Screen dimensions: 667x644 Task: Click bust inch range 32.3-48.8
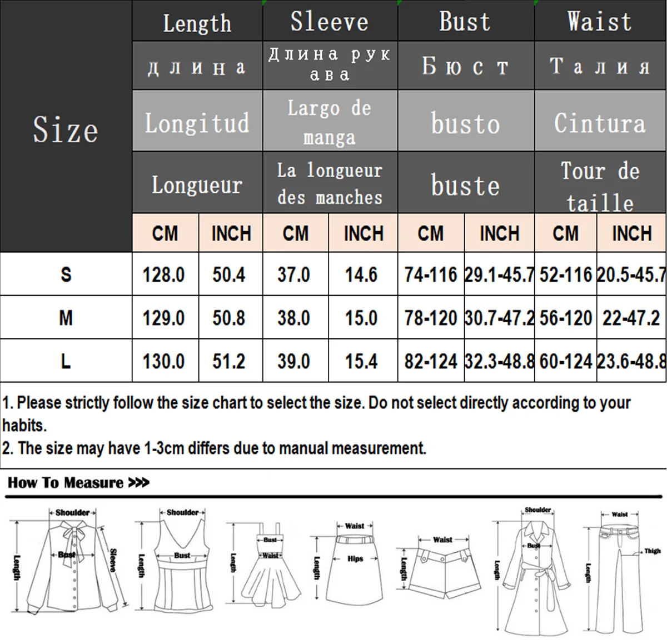pyautogui.click(x=499, y=361)
